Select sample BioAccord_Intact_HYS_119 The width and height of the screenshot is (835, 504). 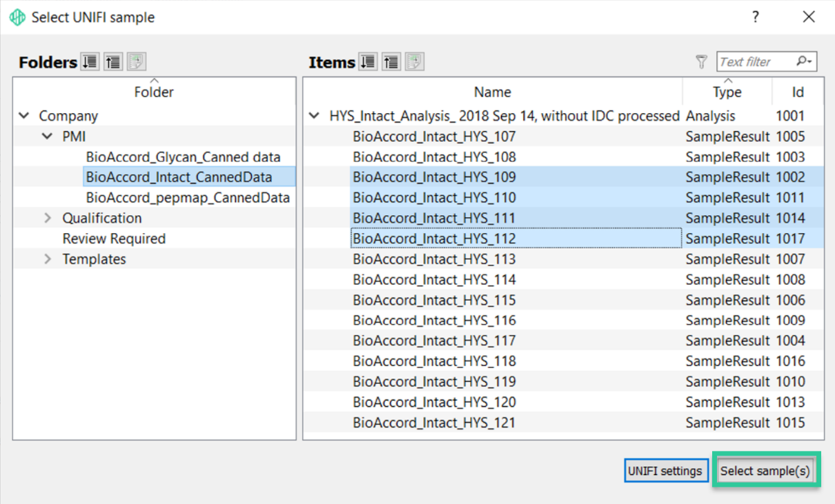(x=434, y=381)
